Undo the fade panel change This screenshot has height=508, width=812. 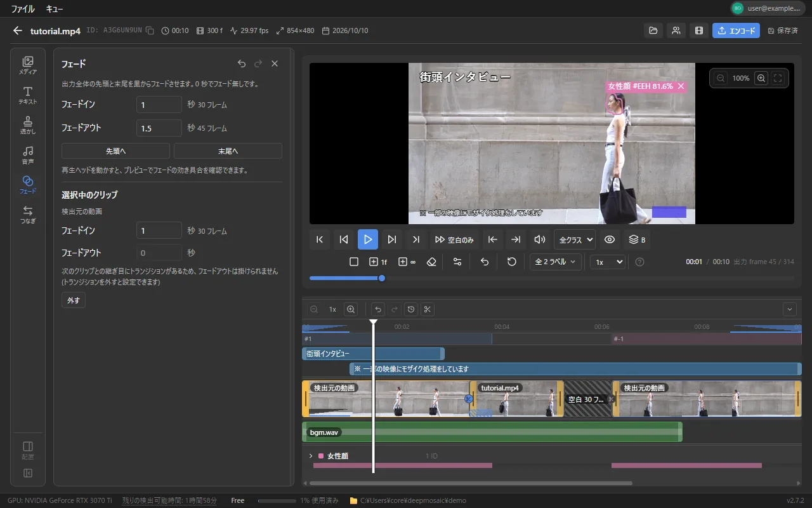point(242,63)
